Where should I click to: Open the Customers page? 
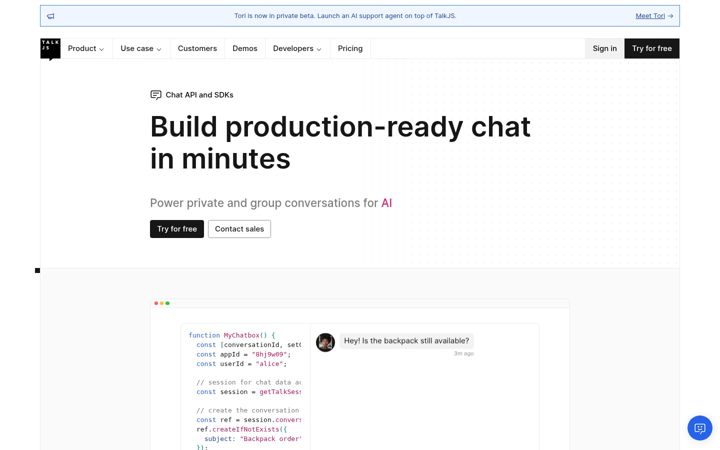coord(197,49)
